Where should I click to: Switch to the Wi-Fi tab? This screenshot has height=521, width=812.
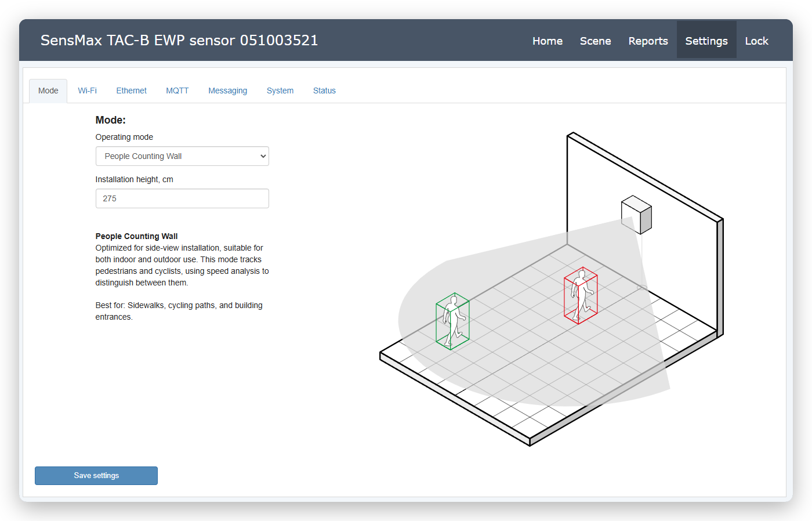(87, 91)
